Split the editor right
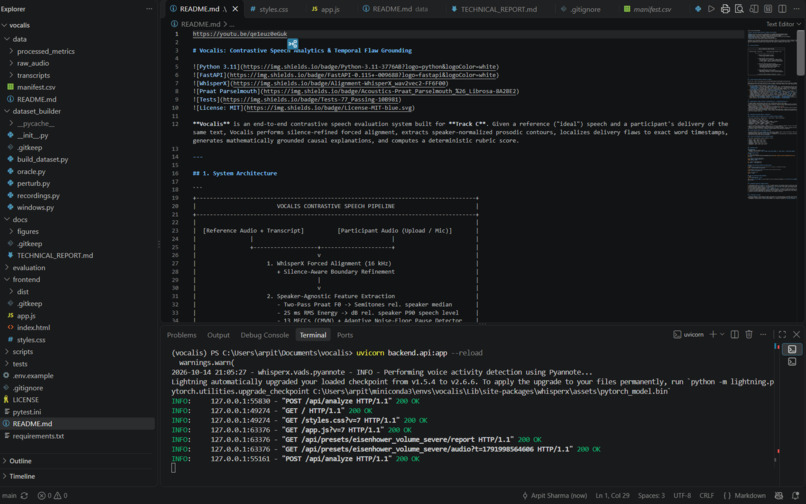Image resolution: width=806 pixels, height=504 pixels. click(782, 9)
